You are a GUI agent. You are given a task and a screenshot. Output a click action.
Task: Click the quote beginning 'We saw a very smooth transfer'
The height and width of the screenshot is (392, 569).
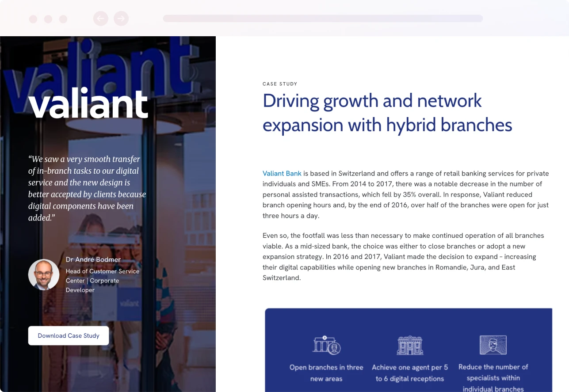[x=87, y=188]
